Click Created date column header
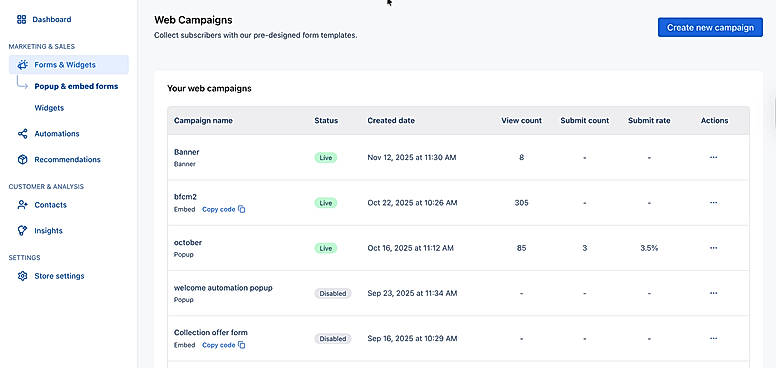This screenshot has width=776, height=368. click(391, 121)
